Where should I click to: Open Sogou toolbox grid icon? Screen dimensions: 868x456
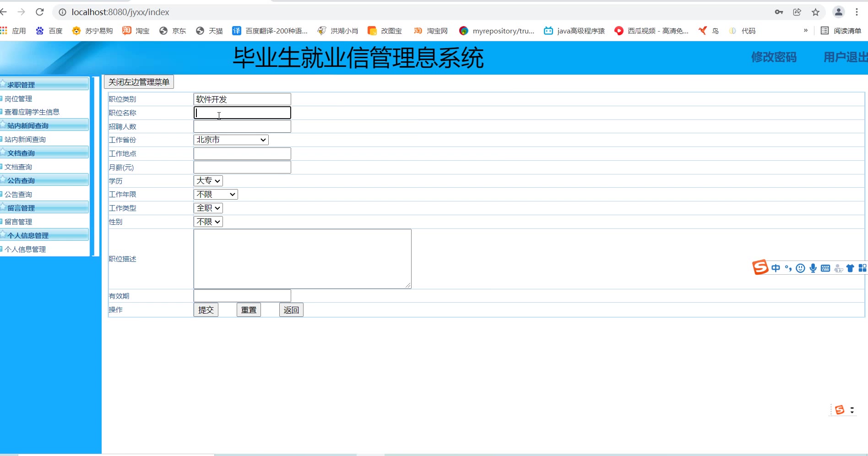863,268
